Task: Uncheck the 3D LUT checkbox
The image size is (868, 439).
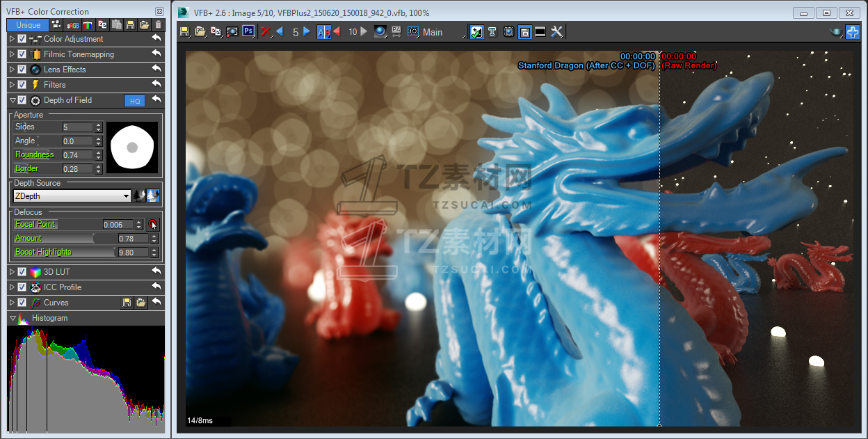Action: tap(22, 272)
